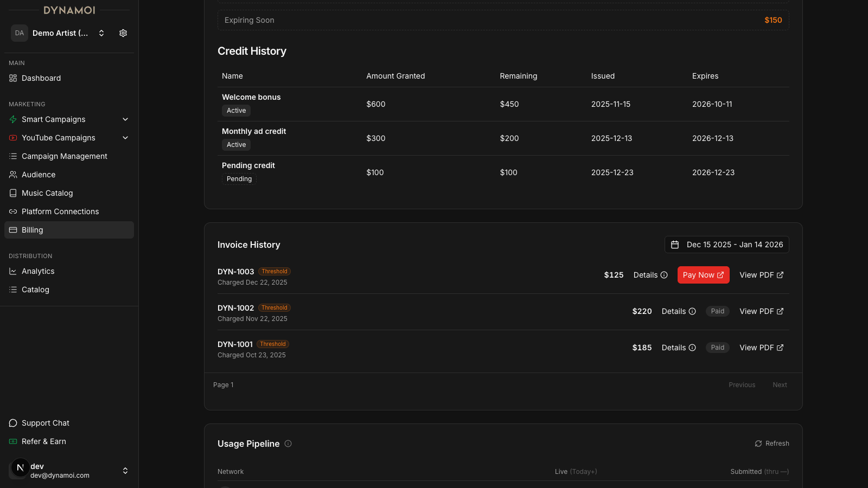The image size is (868, 488).
Task: Click Details for invoice DYN-1001
Action: 678,348
